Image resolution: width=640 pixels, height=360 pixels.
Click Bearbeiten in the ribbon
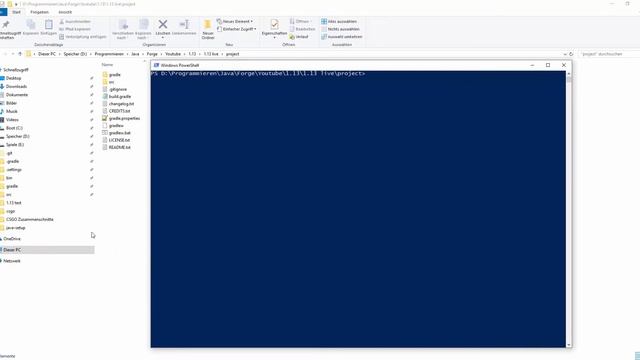coord(302,29)
